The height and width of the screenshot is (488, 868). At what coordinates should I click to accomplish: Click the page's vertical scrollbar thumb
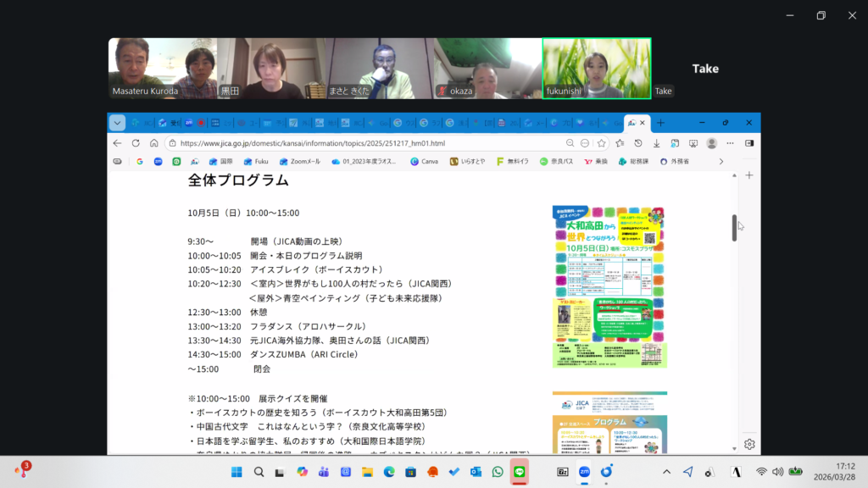point(734,228)
